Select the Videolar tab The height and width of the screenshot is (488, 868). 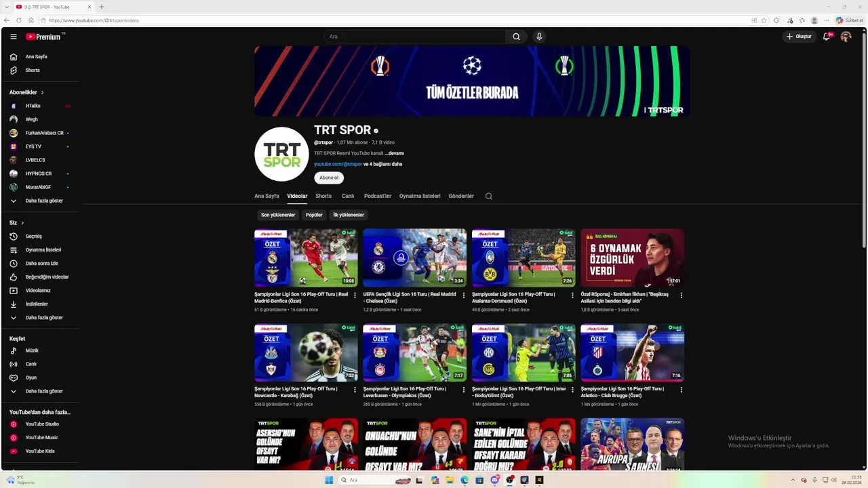297,196
